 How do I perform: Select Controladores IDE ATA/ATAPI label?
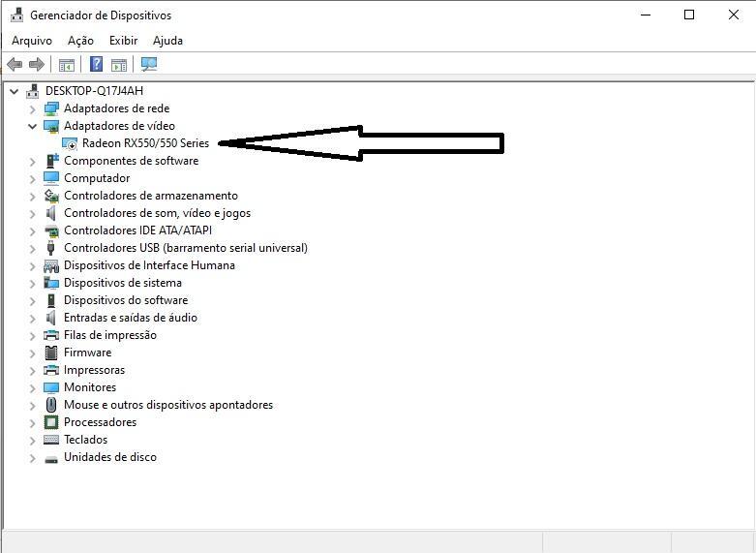pyautogui.click(x=137, y=230)
